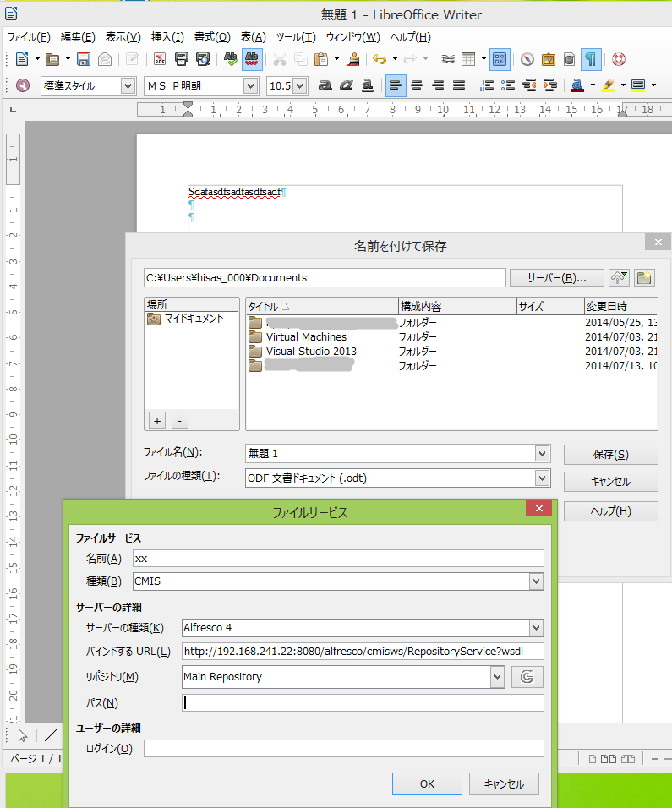672x808 pixels.
Task: Open the paragraph style dropdown 標準スタイル
Action: pyautogui.click(x=128, y=86)
